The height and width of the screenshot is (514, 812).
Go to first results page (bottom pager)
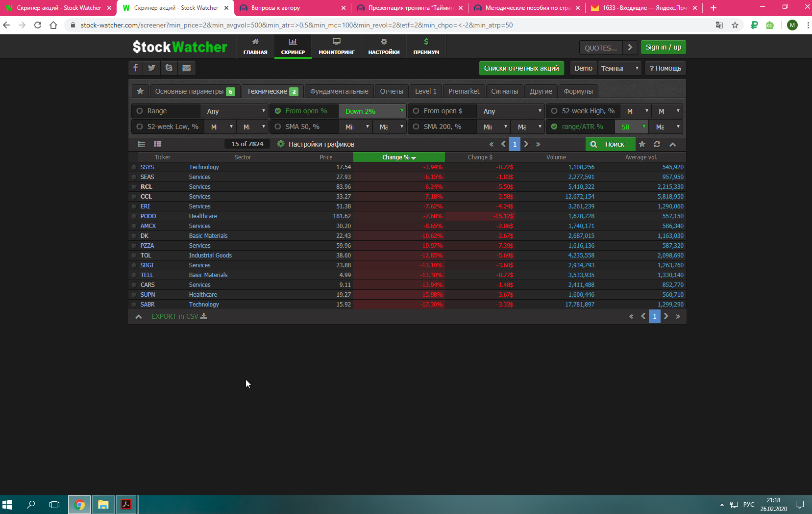[631, 317]
